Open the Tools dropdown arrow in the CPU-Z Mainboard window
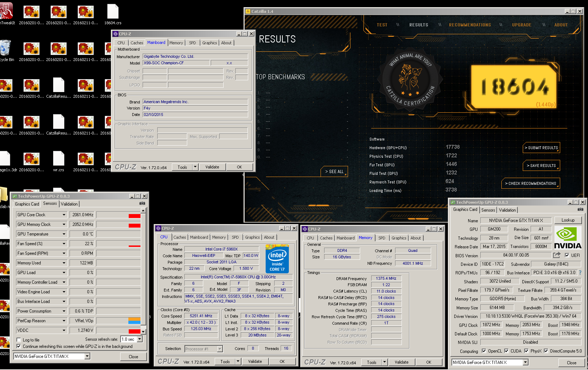Image resolution: width=588 pixels, height=370 pixels. [195, 167]
